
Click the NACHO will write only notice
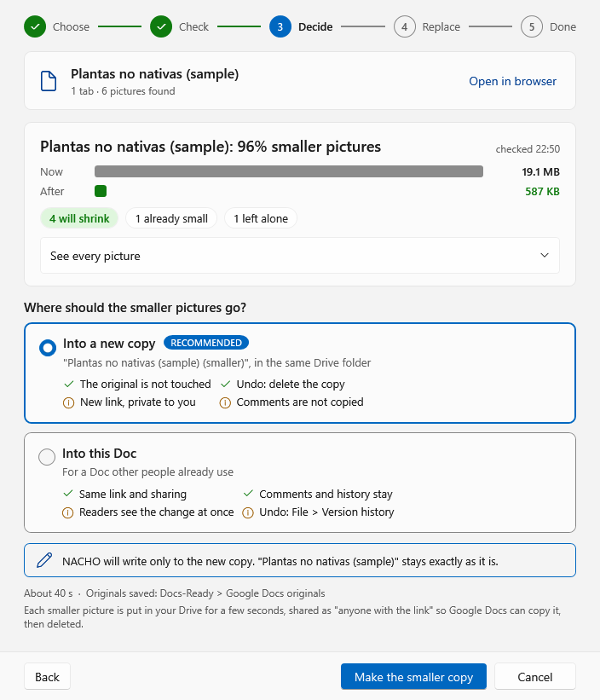point(300,560)
